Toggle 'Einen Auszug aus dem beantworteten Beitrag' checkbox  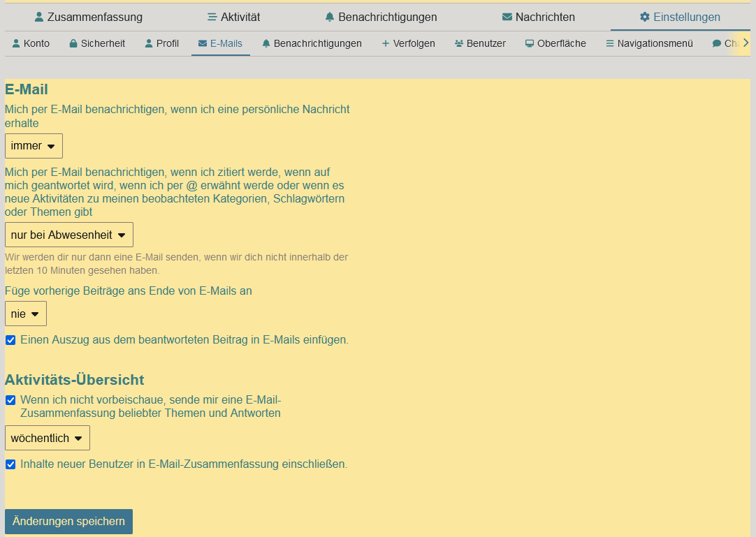click(x=10, y=340)
